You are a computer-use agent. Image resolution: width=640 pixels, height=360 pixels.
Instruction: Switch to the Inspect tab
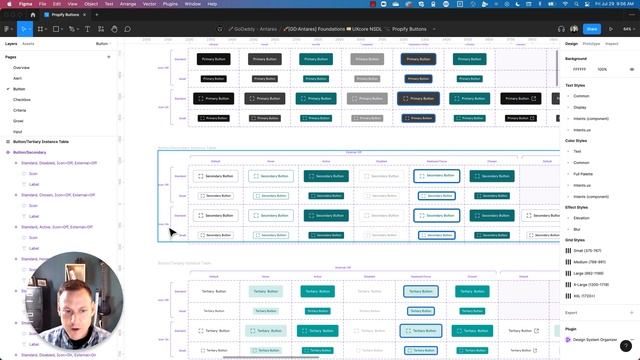611,44
